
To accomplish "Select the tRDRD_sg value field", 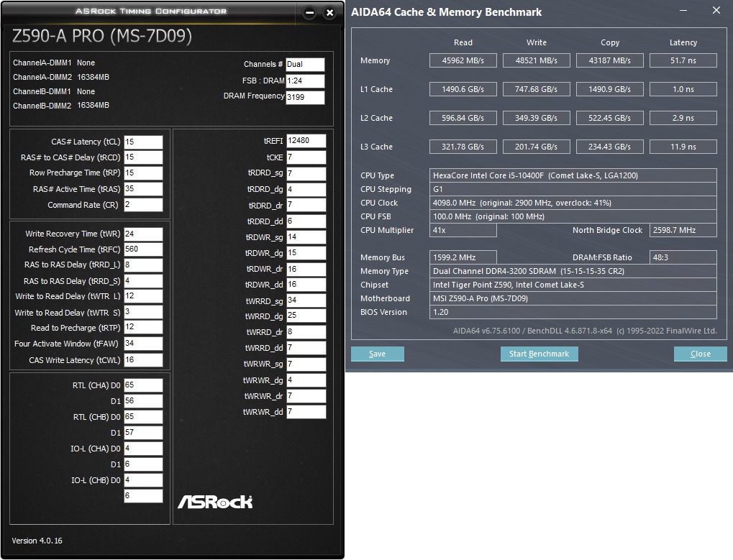I will (306, 173).
